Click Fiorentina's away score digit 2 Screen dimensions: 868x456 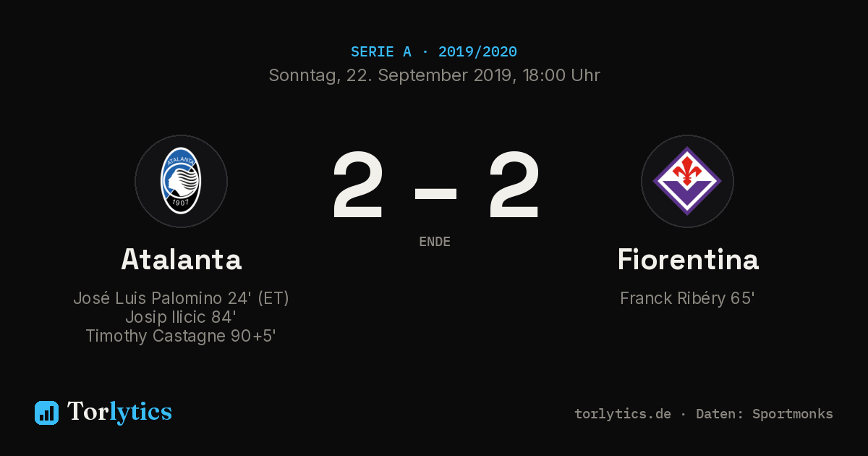[x=514, y=185]
